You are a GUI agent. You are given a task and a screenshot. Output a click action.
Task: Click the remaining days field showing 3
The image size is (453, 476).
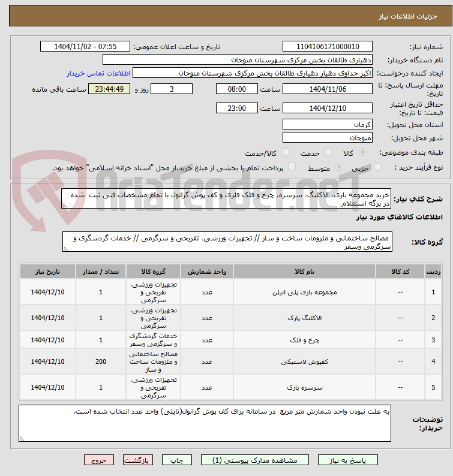(x=172, y=89)
